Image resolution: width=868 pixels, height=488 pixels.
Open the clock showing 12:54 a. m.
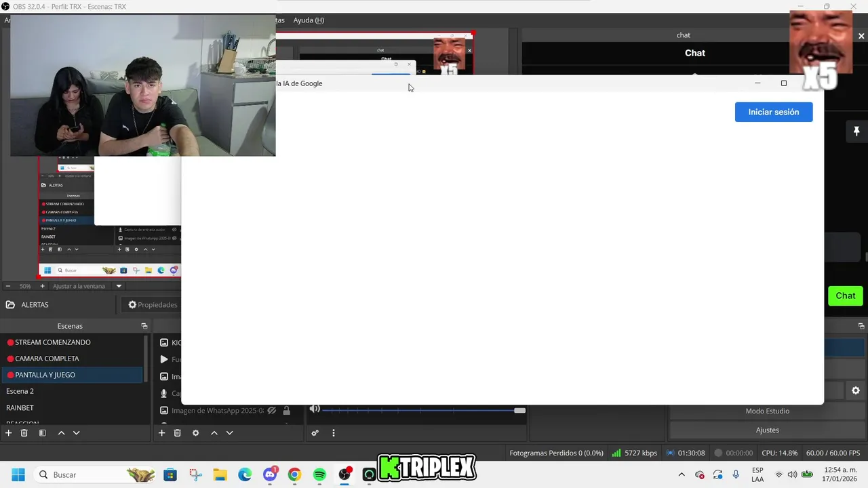[x=841, y=474]
